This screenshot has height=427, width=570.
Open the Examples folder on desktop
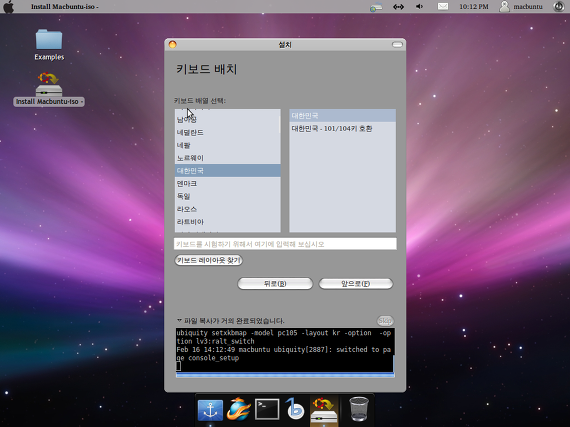pyautogui.click(x=49, y=45)
